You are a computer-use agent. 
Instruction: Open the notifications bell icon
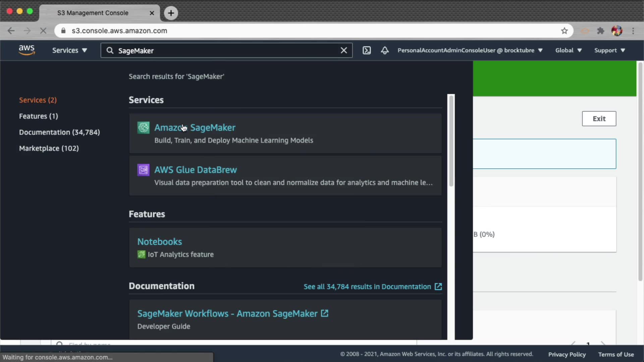pyautogui.click(x=385, y=50)
